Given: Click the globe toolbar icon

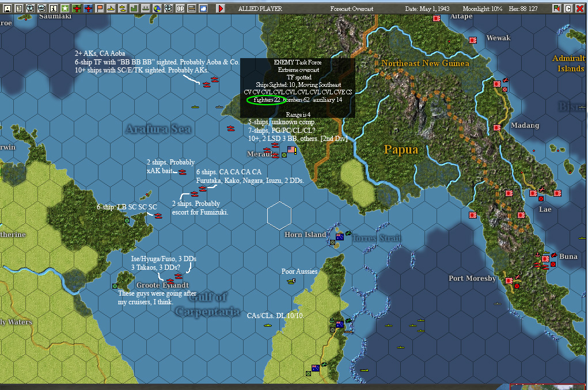Looking at the screenshot, I should tap(157, 8).
